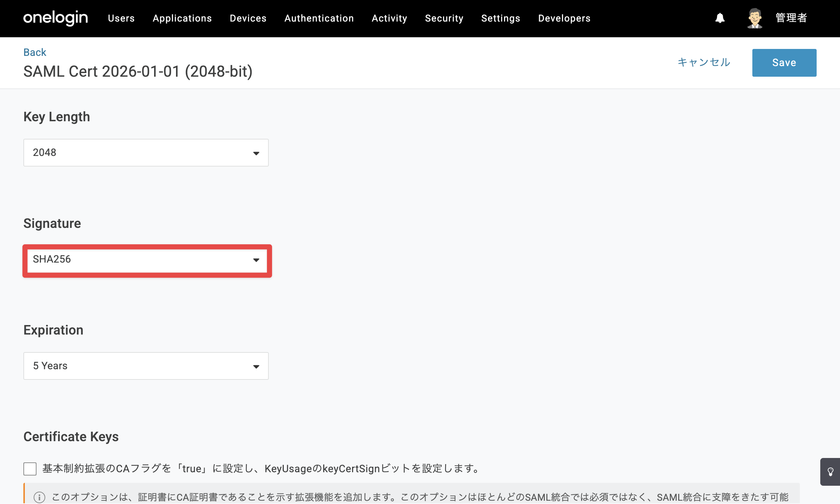Expand the 5 Years Expiration dropdown
The width and height of the screenshot is (840, 504).
tap(146, 366)
